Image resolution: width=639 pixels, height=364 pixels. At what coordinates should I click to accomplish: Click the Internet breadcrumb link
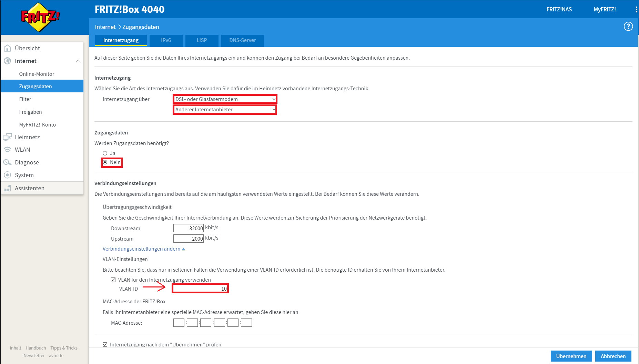105,27
